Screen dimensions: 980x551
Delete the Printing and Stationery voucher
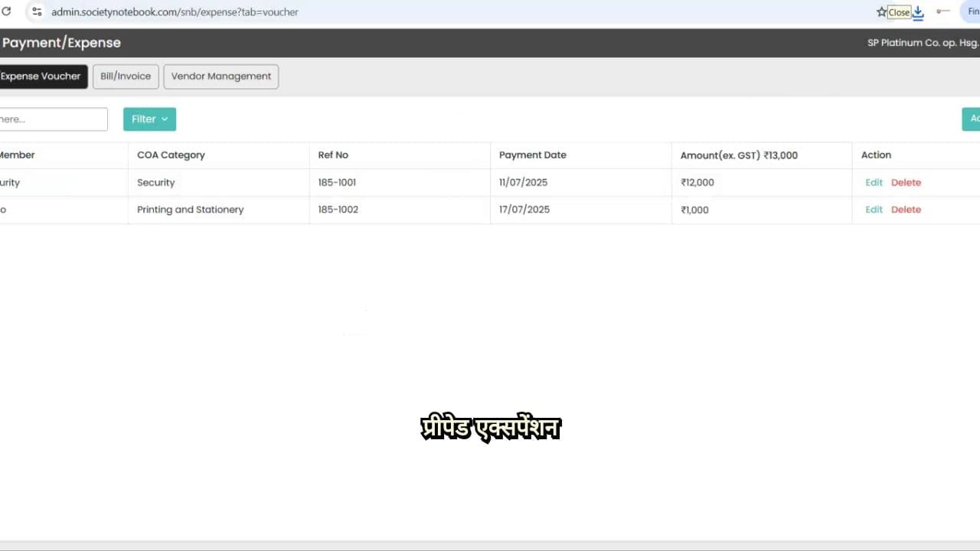[x=906, y=210]
